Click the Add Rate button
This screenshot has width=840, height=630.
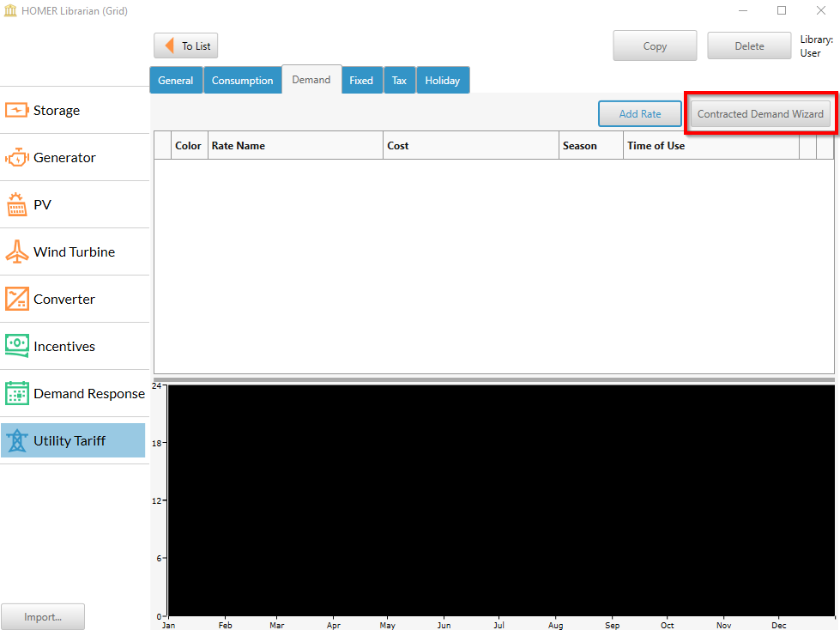(x=640, y=114)
